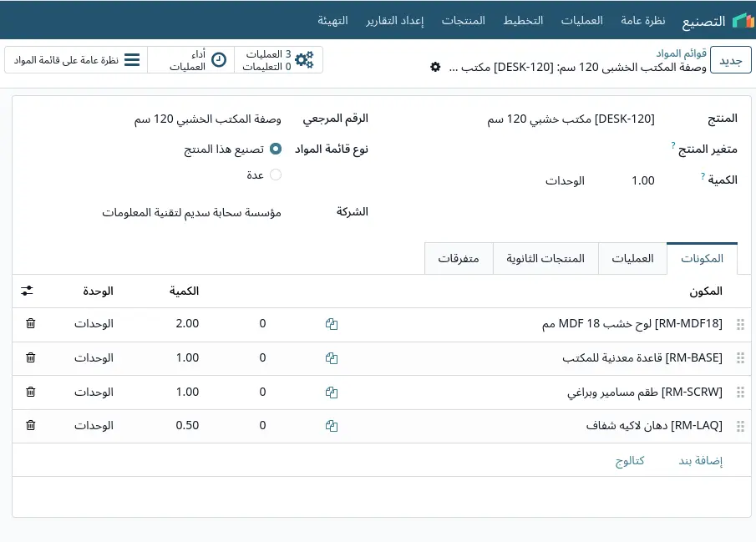Open the 'المنتجات' products menu

464,20
